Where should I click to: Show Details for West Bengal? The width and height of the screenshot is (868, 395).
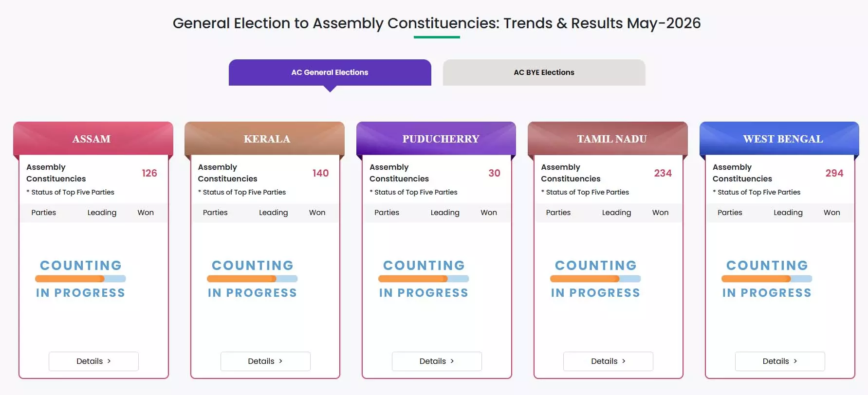pyautogui.click(x=780, y=361)
